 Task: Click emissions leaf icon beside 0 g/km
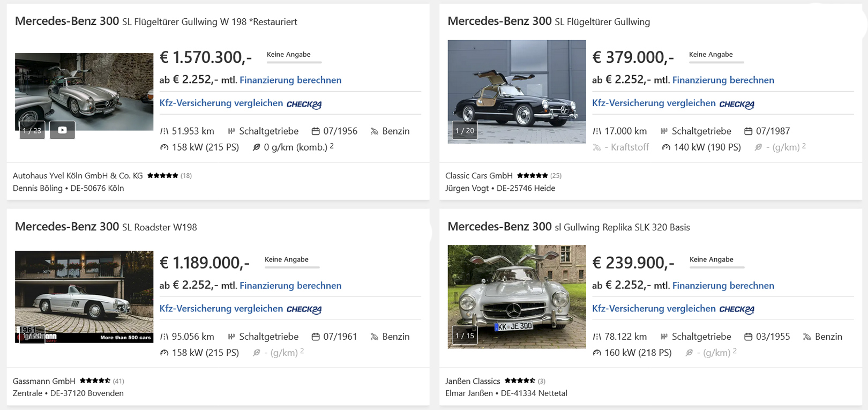click(x=257, y=147)
